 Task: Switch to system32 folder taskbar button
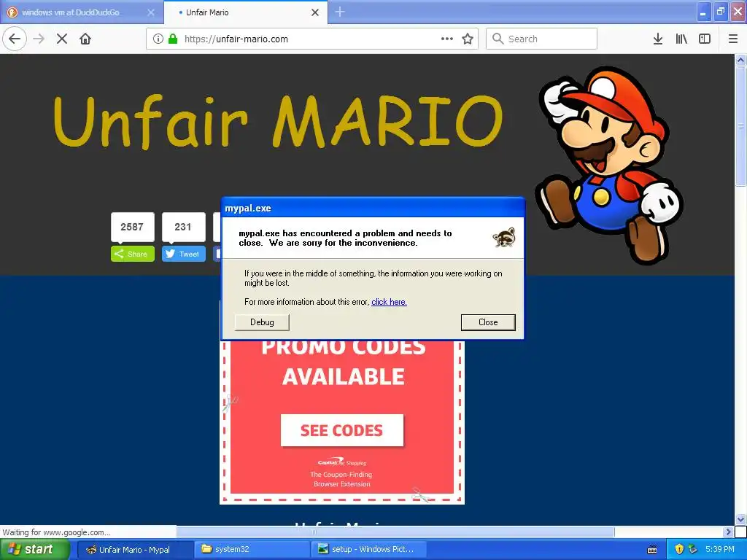pos(252,550)
